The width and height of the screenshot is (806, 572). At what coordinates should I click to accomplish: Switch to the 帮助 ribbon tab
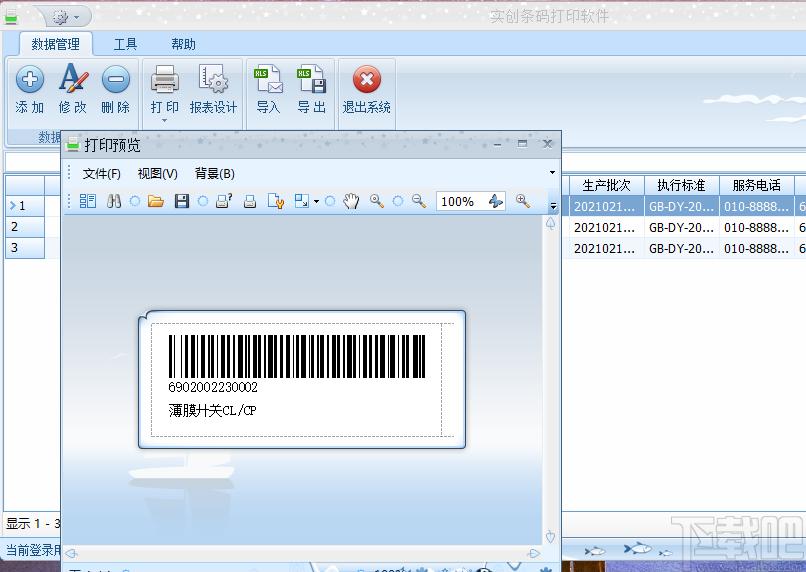pyautogui.click(x=183, y=44)
